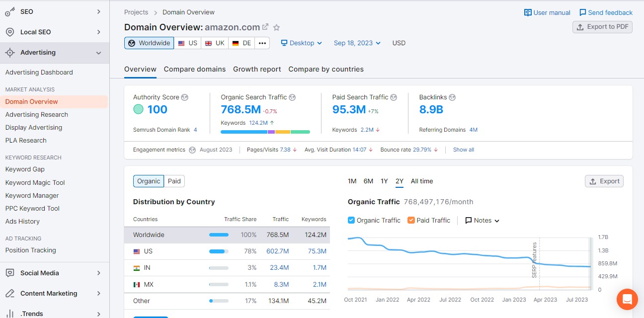The height and width of the screenshot is (318, 644).
Task: Expand the Local SEO sidebar section
Action: pos(98,32)
